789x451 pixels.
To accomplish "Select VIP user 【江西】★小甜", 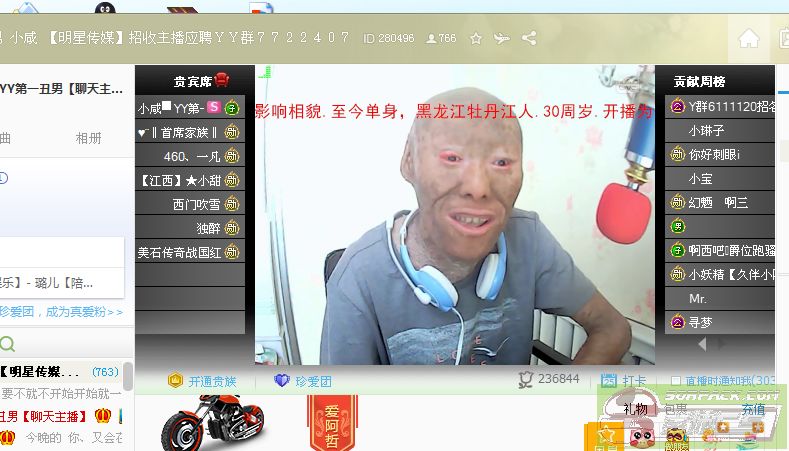I will [x=190, y=180].
